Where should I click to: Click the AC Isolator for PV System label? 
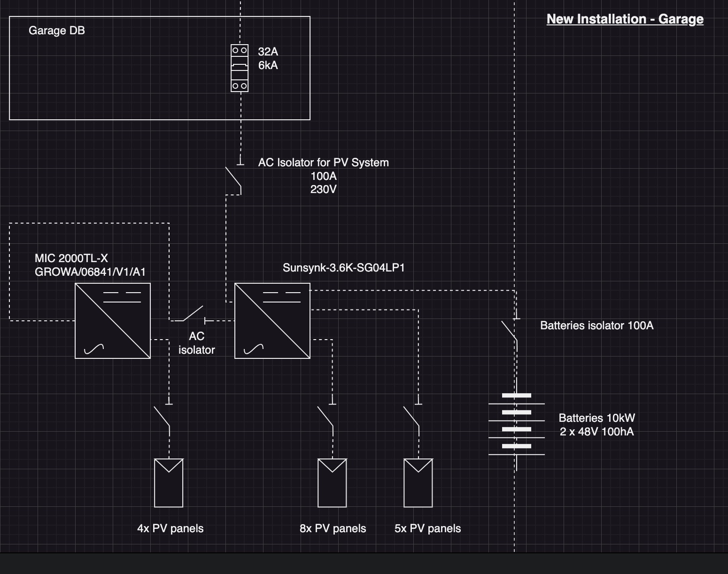click(324, 163)
